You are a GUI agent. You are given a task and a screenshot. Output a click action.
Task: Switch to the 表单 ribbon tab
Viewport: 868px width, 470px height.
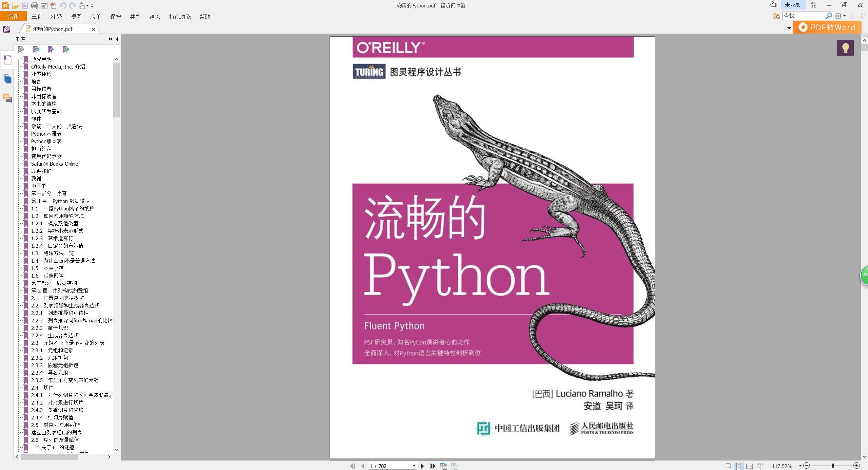(96, 16)
